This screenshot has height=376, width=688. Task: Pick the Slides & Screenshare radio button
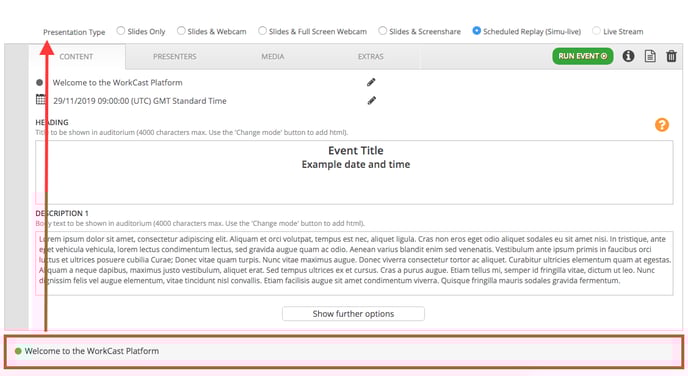pos(383,31)
